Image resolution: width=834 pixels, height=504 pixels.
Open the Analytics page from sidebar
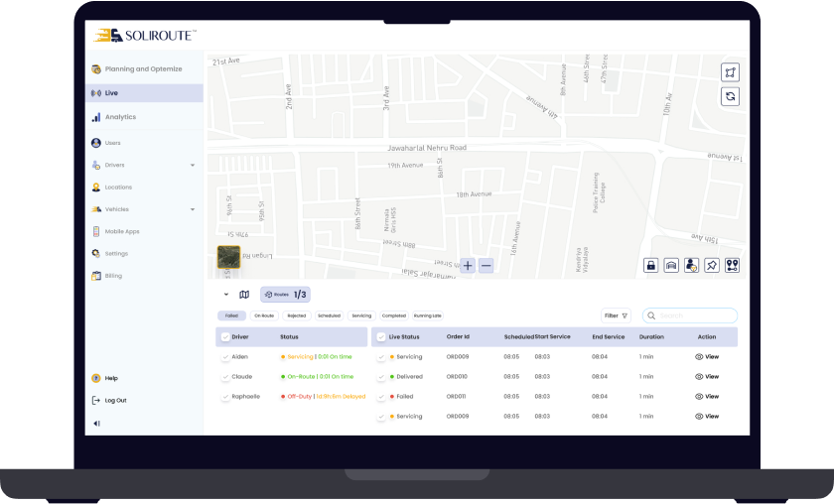click(x=120, y=117)
